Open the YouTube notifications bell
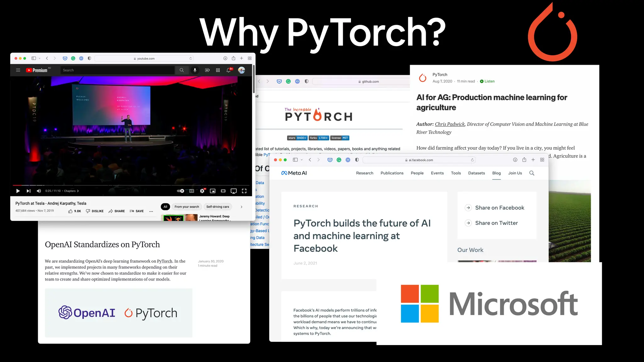Screen dimensions: 644x362 click(229, 70)
